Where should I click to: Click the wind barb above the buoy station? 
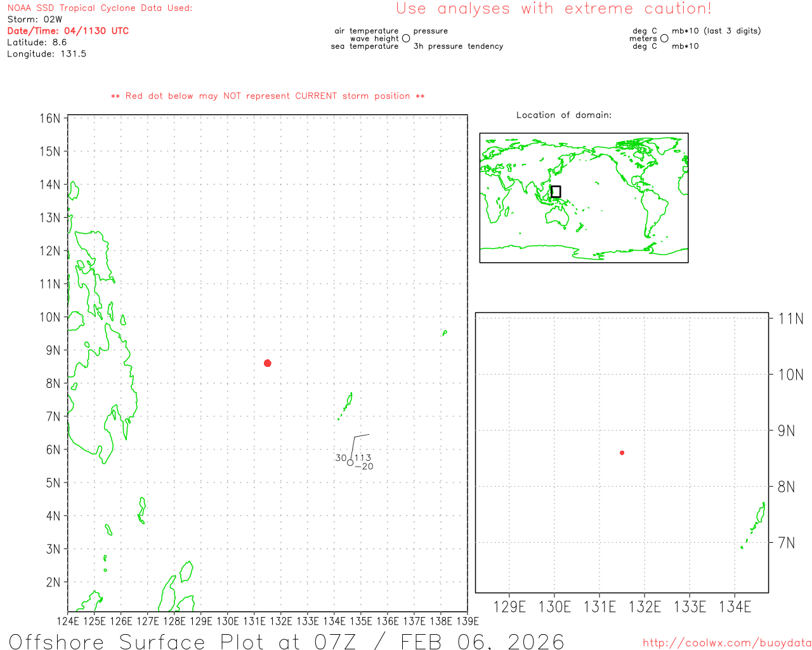[358, 447]
